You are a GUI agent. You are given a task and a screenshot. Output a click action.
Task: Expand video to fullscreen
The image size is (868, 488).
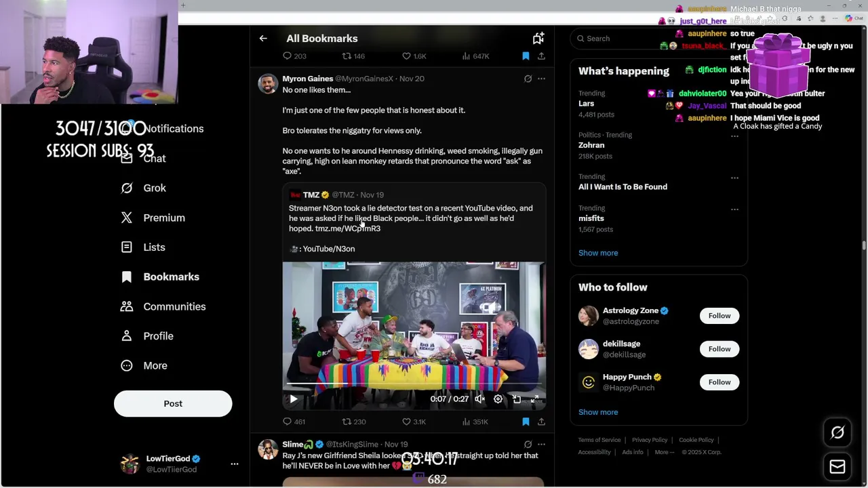click(535, 399)
